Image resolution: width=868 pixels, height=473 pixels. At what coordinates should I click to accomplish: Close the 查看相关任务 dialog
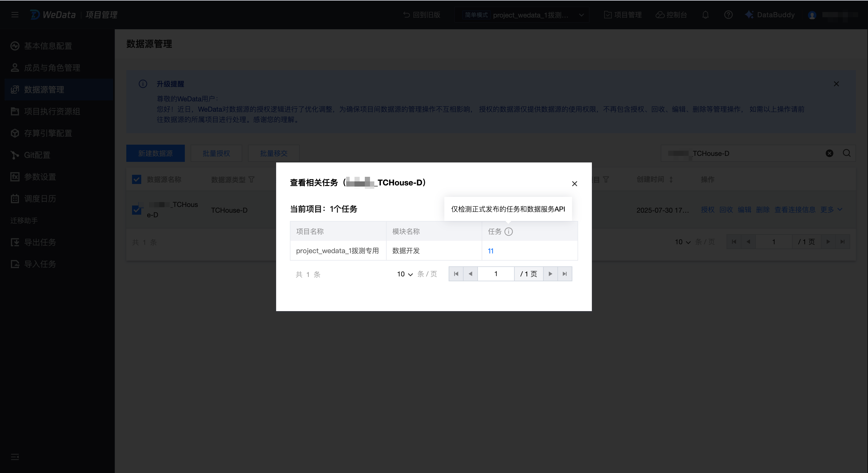(x=575, y=184)
